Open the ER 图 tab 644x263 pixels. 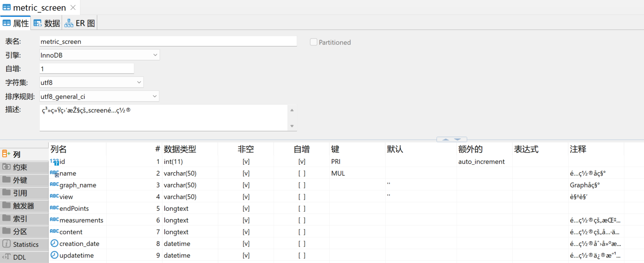point(80,23)
